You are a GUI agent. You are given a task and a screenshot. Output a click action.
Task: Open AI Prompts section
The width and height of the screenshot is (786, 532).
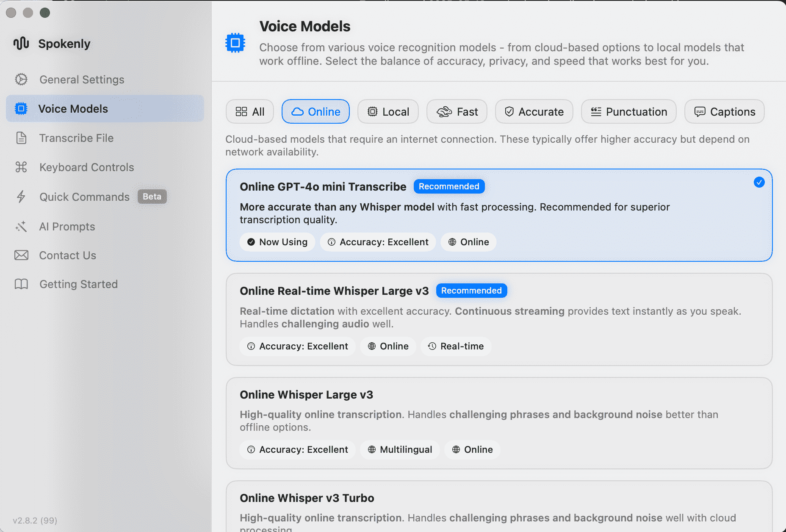(105, 227)
